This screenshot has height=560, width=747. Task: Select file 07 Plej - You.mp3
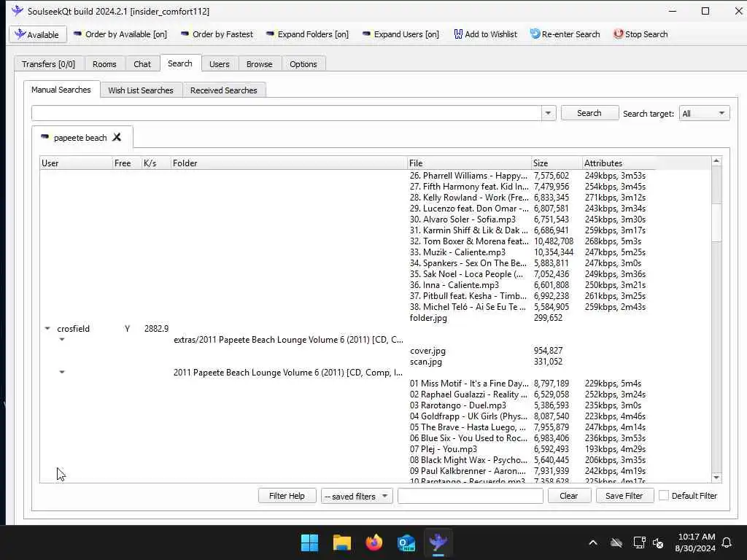pyautogui.click(x=443, y=449)
